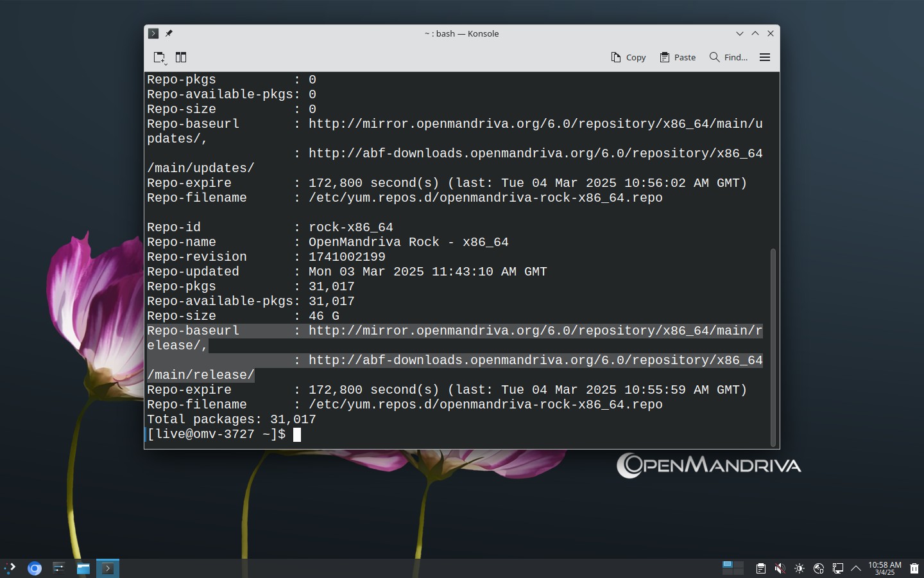Select the Konsole task in taskbar
The width and height of the screenshot is (924, 578).
click(x=108, y=568)
